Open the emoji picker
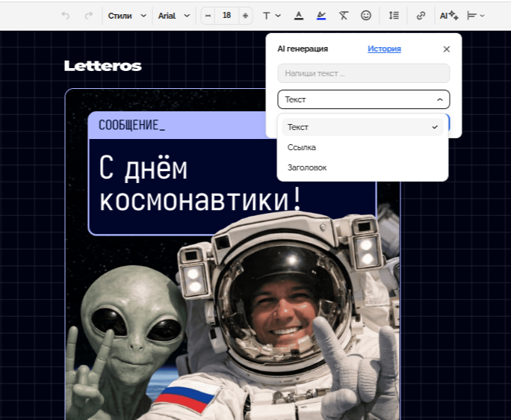 pos(366,15)
